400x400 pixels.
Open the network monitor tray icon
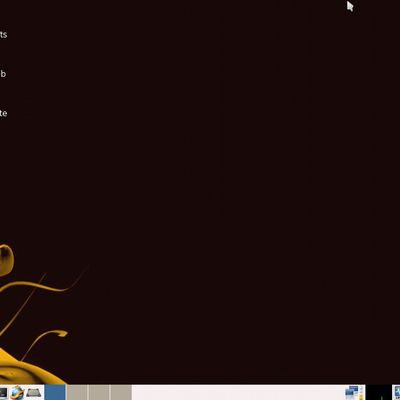point(352,392)
